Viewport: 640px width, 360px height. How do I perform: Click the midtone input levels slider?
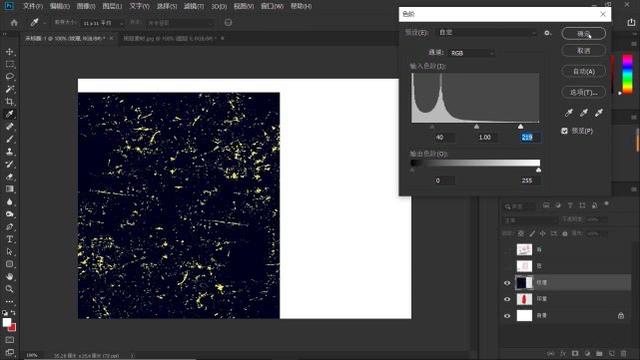point(476,127)
